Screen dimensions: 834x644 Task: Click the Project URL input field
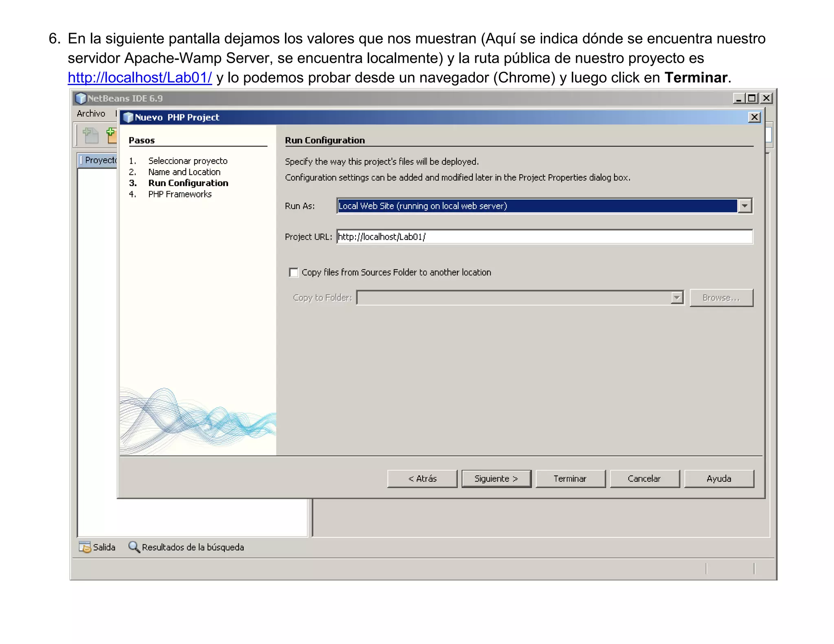coord(544,237)
